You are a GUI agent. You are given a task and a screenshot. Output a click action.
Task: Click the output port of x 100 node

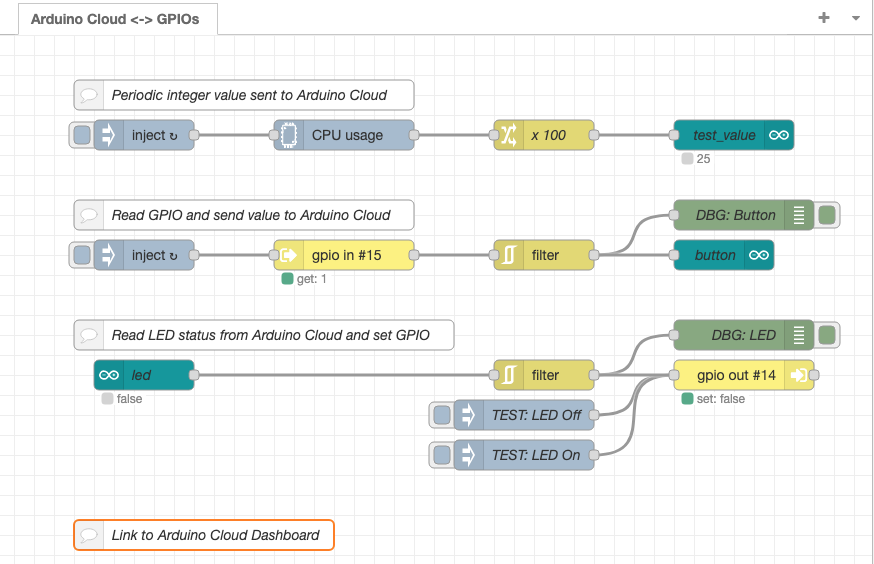click(x=594, y=135)
